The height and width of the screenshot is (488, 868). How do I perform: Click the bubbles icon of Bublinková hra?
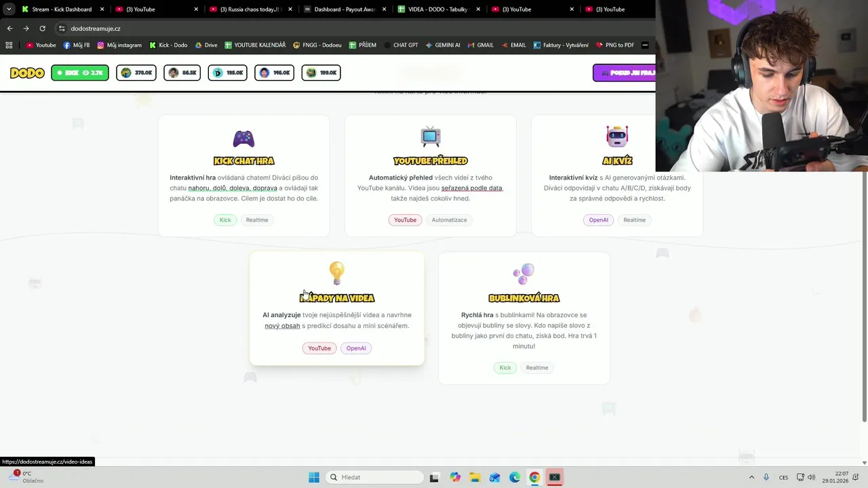pos(524,274)
